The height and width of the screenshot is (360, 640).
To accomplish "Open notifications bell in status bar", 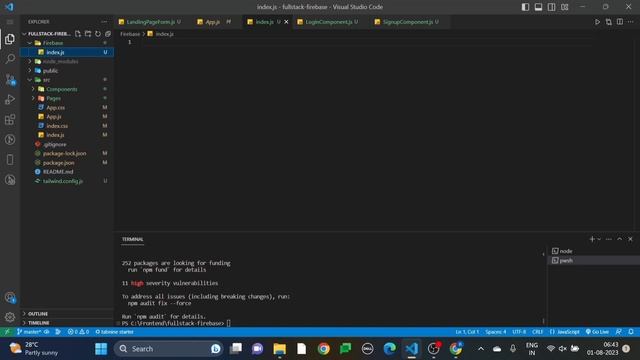I will click(631, 332).
